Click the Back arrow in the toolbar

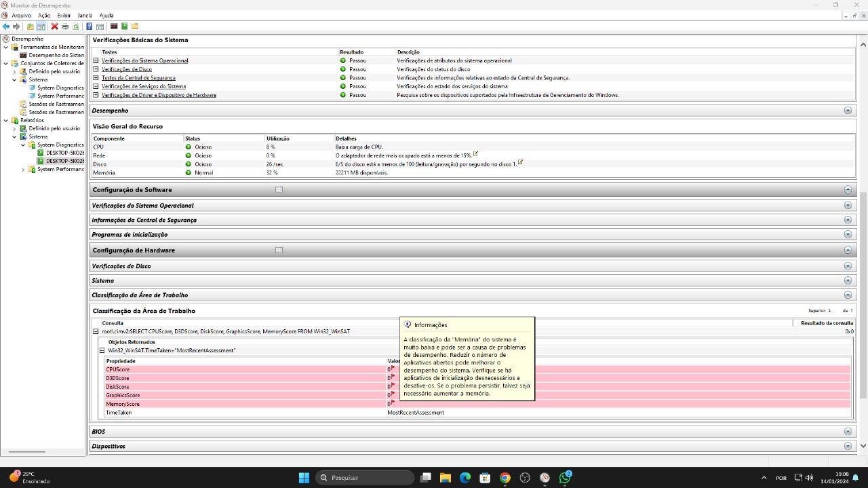6,26
